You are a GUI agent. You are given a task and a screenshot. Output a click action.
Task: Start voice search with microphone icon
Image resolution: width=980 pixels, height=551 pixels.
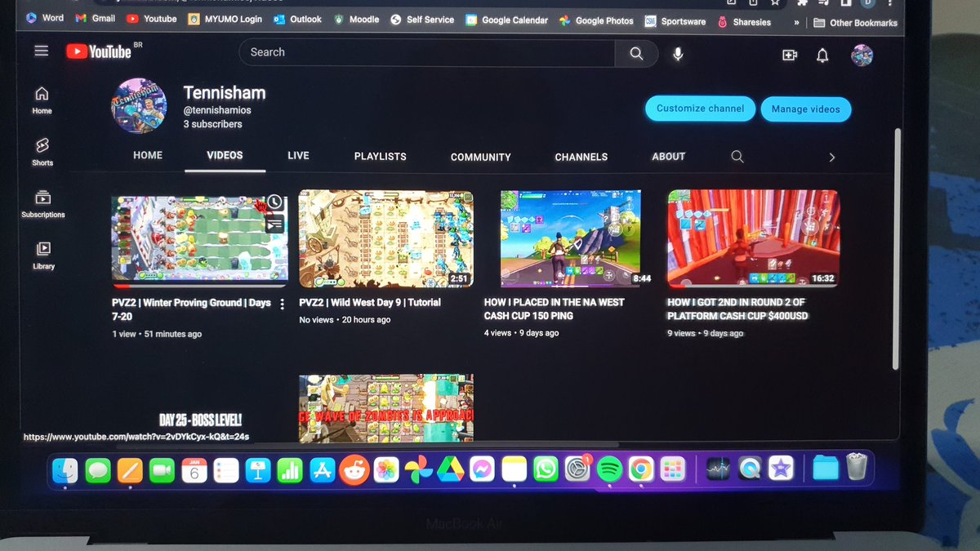point(678,54)
